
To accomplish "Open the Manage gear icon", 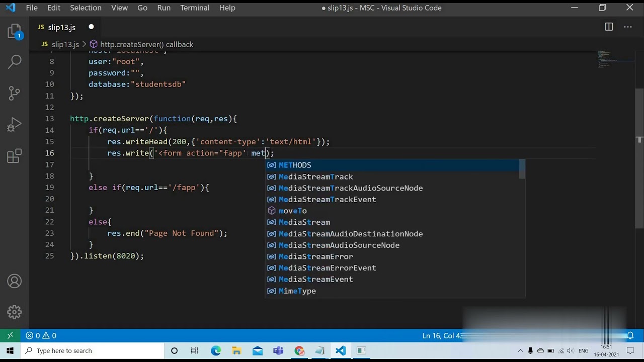I will [x=14, y=312].
